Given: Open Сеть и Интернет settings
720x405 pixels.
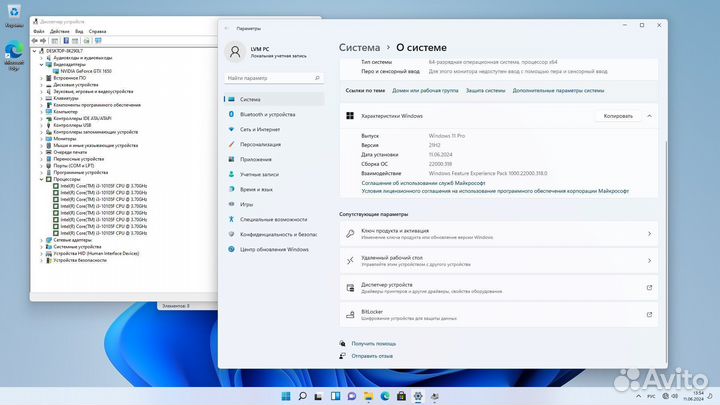Looking at the screenshot, I should 274,129.
